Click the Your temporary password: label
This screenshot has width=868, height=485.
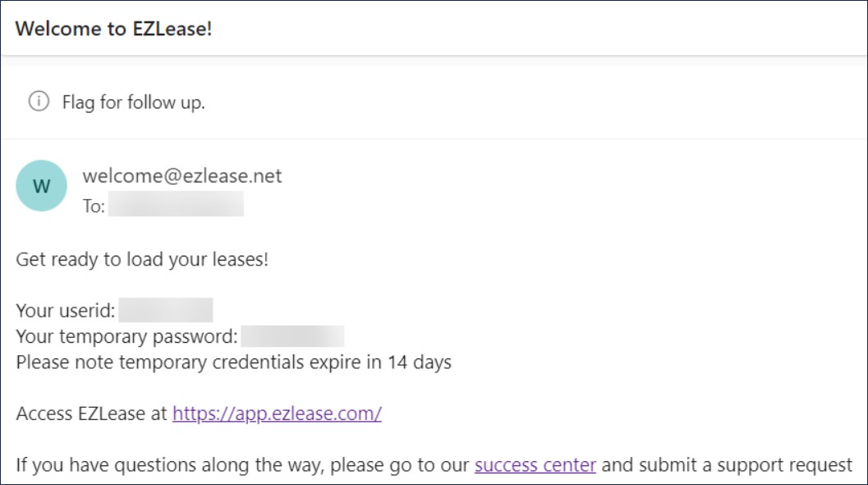click(126, 336)
